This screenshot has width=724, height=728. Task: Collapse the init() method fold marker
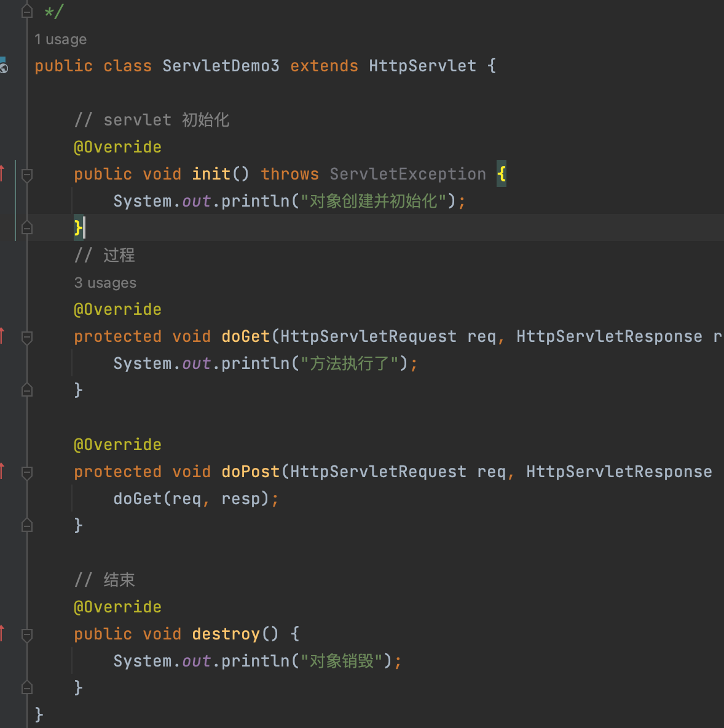click(x=27, y=175)
